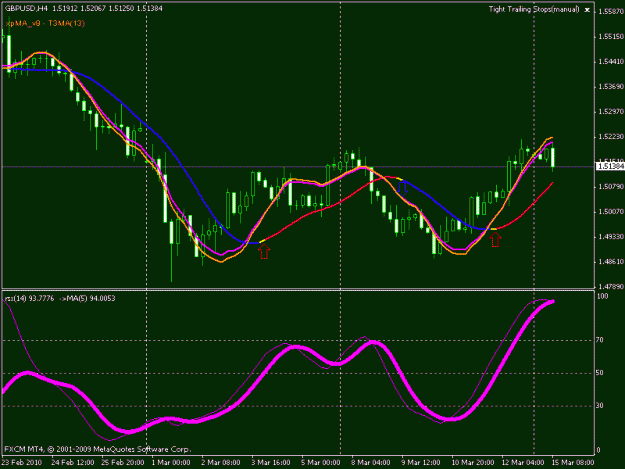Click the 1.48610 price scale label

(x=611, y=262)
